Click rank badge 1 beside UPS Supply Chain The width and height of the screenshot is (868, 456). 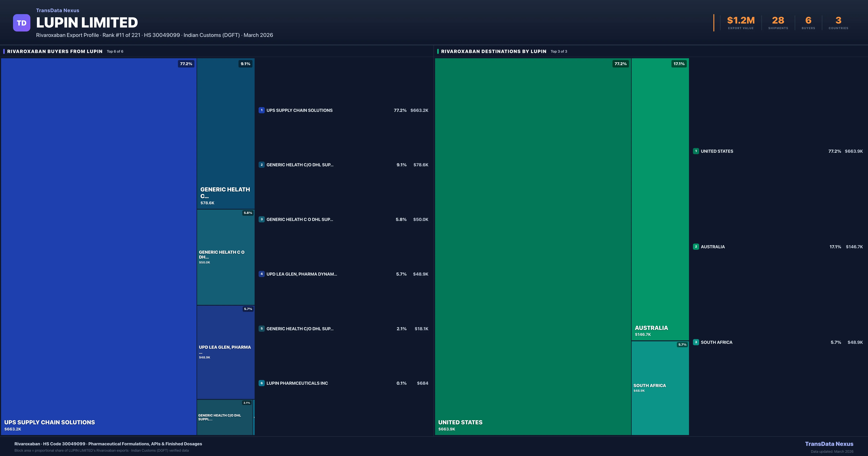click(x=261, y=110)
